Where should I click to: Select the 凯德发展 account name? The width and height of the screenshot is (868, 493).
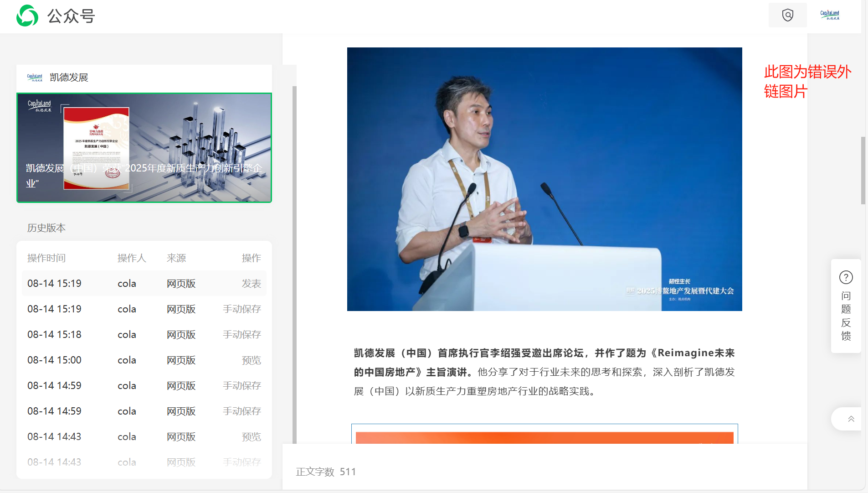click(69, 78)
